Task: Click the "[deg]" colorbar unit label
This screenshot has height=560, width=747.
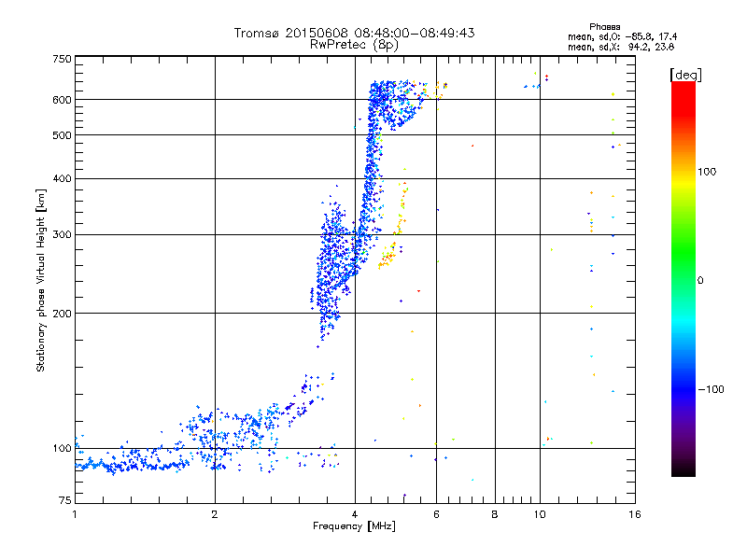Action: (x=685, y=75)
